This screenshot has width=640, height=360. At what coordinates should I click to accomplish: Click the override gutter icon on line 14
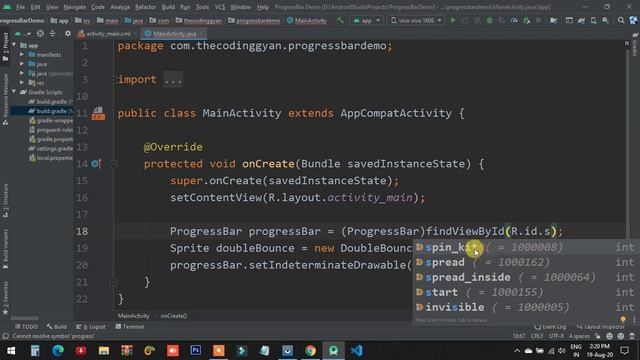(x=96, y=164)
